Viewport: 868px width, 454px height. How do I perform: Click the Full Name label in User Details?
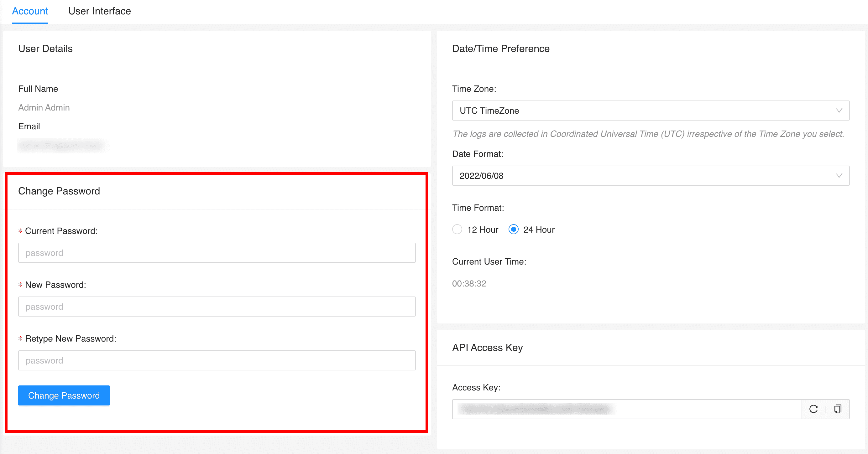pos(38,89)
